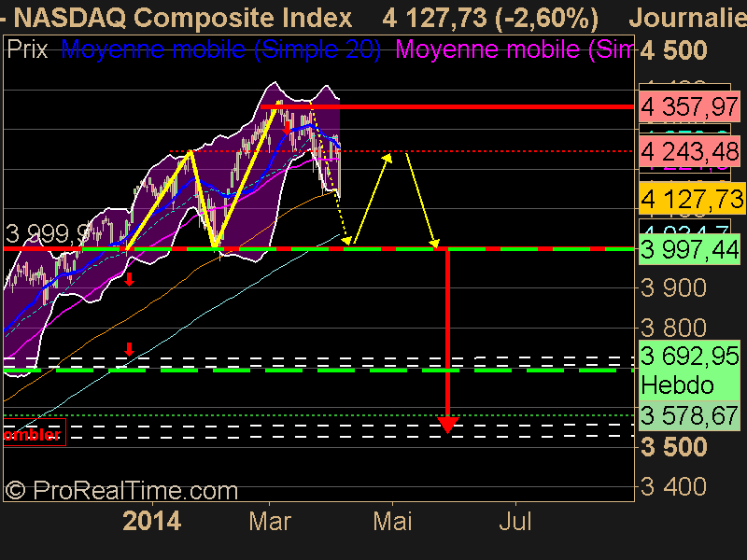Click the green 3 692,95 price tag
This screenshot has width=747, height=560.
click(x=689, y=356)
